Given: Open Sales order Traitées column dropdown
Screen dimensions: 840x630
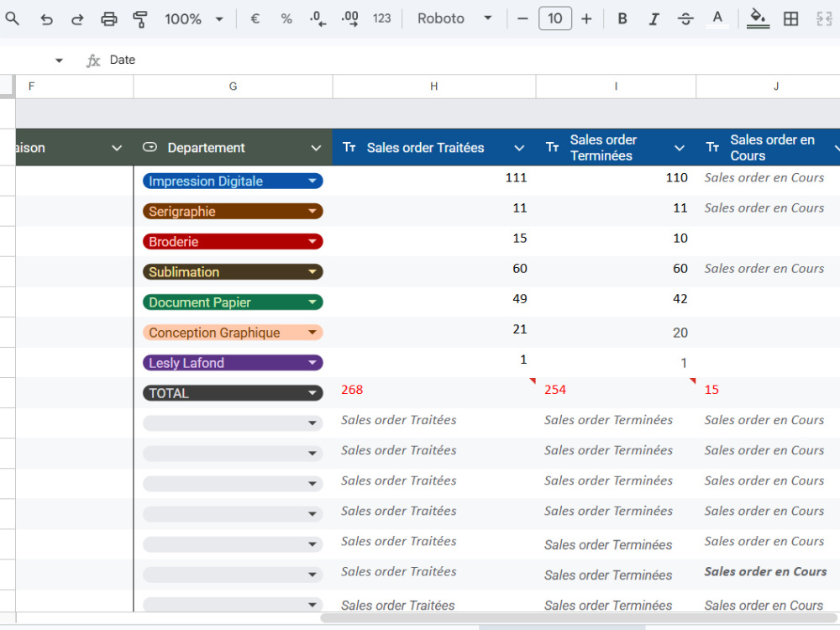Looking at the screenshot, I should [x=519, y=148].
